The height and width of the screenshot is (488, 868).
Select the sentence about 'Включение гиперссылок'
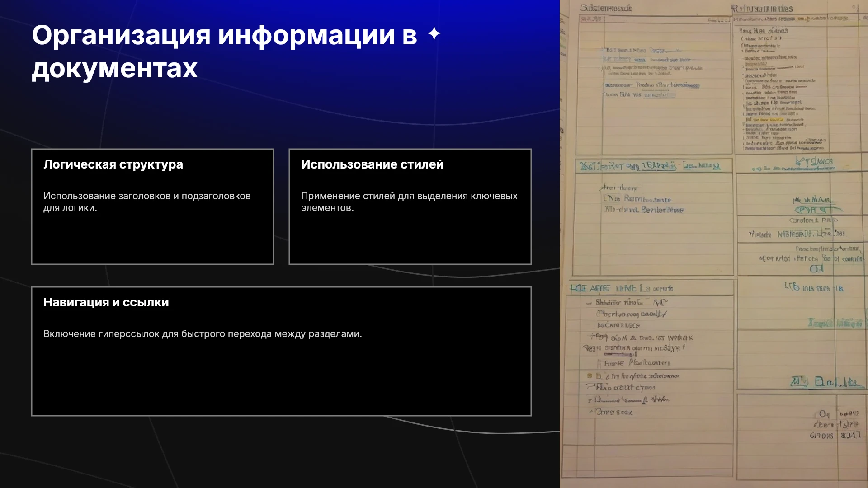point(203,334)
